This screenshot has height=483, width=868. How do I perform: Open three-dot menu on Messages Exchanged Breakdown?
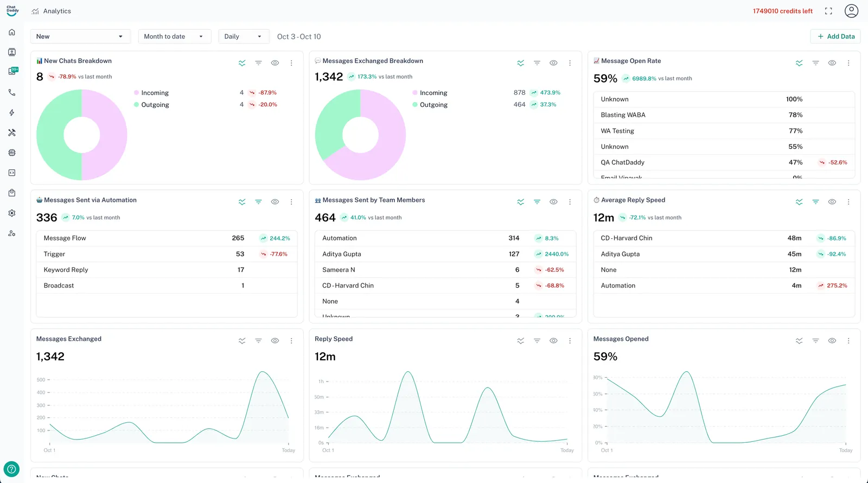(570, 63)
